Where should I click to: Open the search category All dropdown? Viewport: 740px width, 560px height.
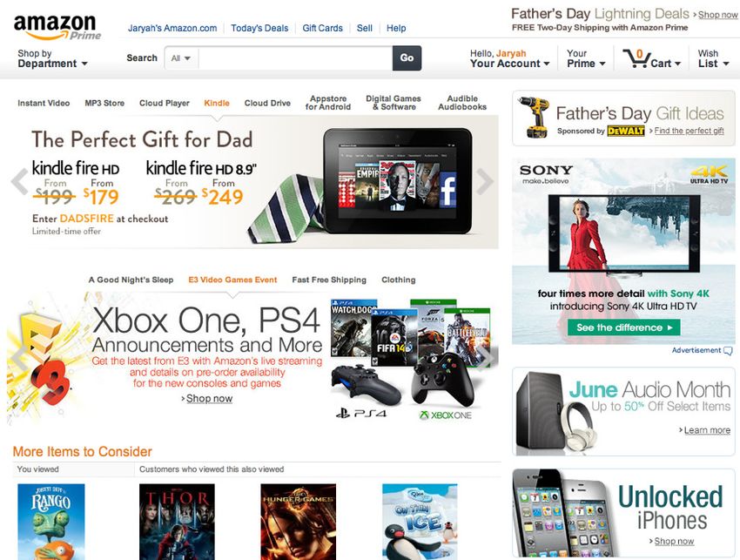tap(181, 58)
